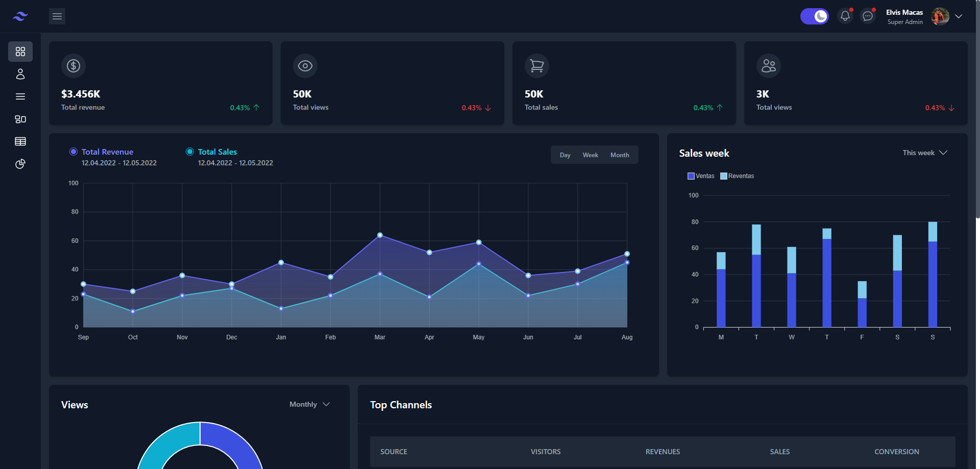
Task: Select the pie chart analytics icon in sidebar
Action: click(20, 164)
